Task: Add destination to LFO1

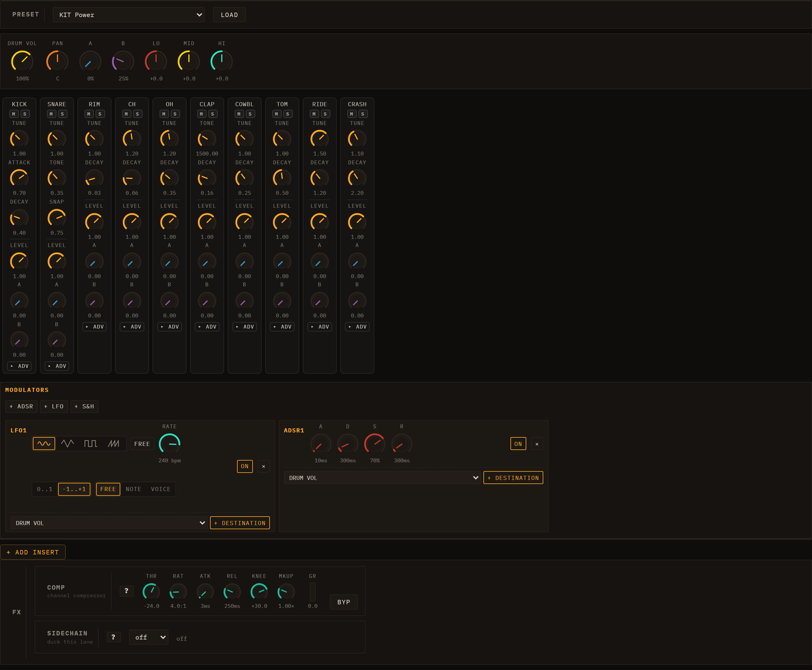Action: click(x=240, y=523)
